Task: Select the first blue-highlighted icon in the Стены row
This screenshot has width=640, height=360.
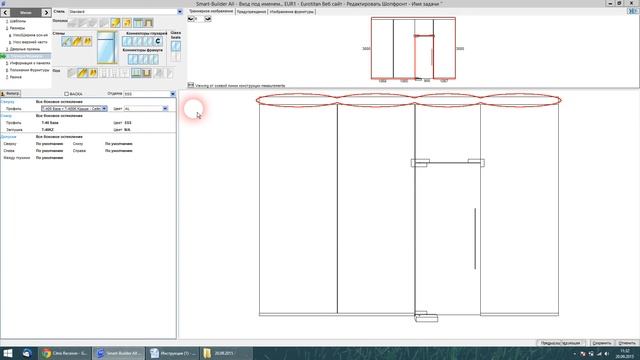Action: 67,41
